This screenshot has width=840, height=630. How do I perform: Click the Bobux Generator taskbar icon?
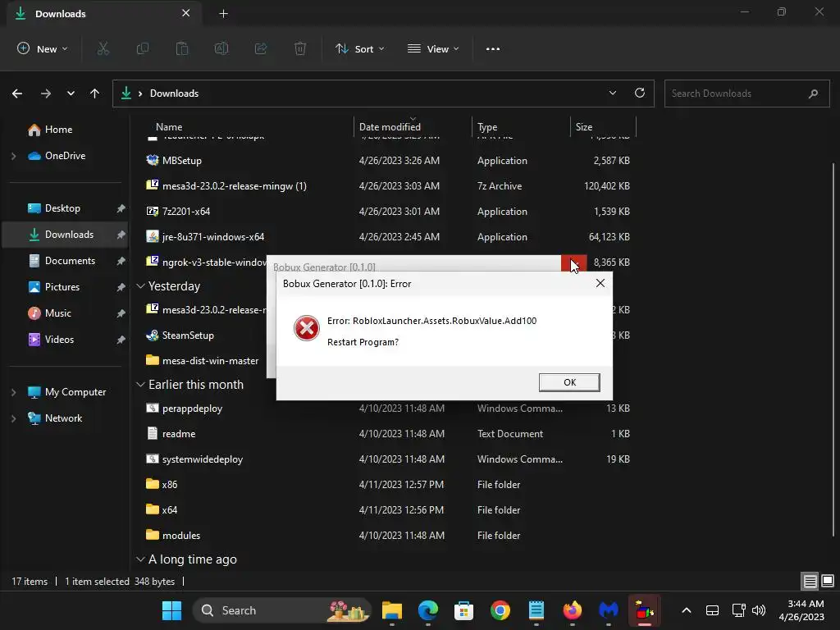(645, 610)
